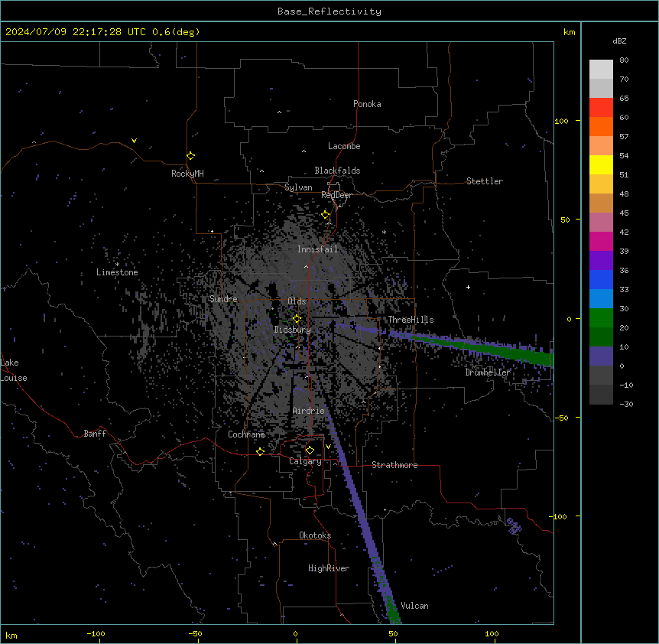
Task: Click the Okotoks city label
Action: 315,535
